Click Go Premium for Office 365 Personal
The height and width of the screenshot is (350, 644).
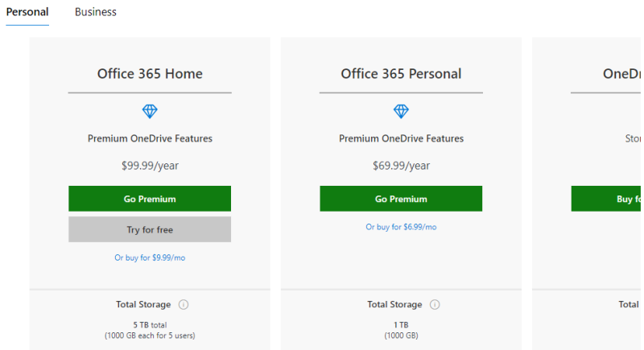point(401,199)
